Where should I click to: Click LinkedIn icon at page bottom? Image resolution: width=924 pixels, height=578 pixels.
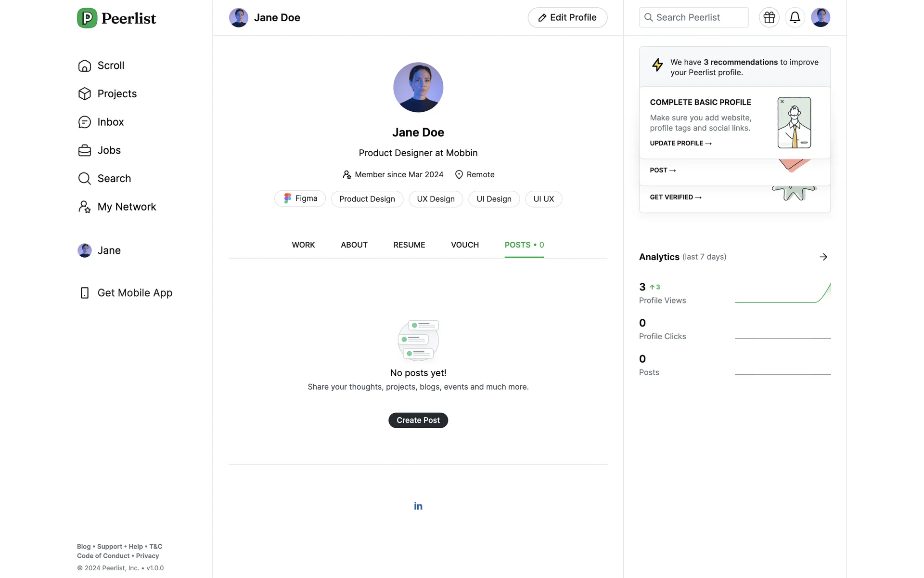pyautogui.click(x=418, y=506)
